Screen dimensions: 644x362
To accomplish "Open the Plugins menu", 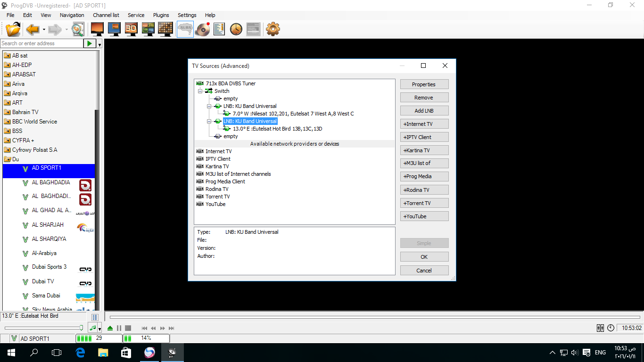I will 161,15.
